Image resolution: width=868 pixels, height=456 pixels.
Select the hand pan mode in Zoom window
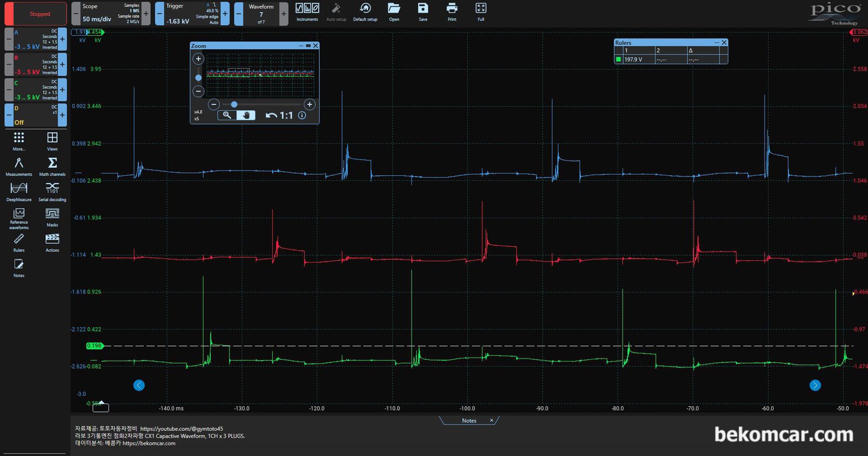tap(246, 115)
